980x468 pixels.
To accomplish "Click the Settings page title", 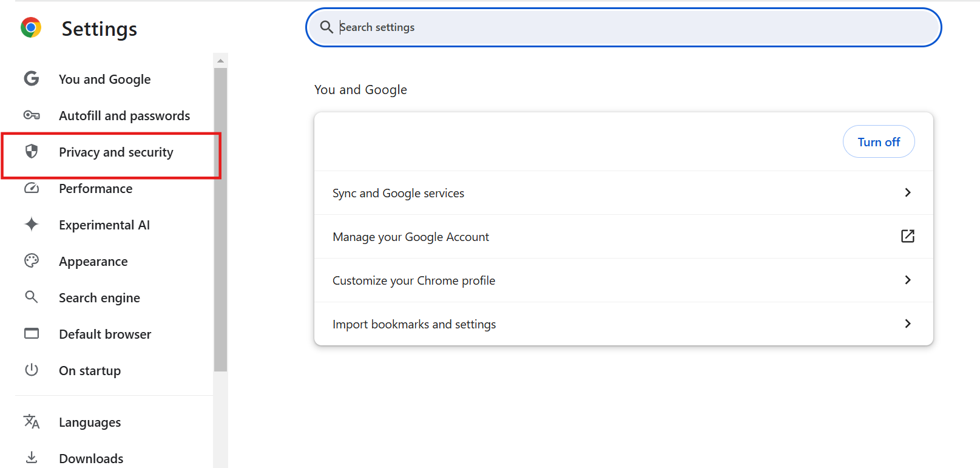I will coord(100,29).
